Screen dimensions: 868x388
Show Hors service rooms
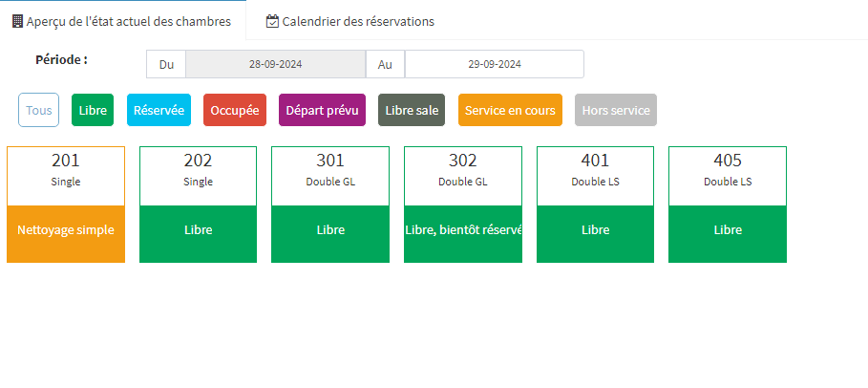(616, 110)
